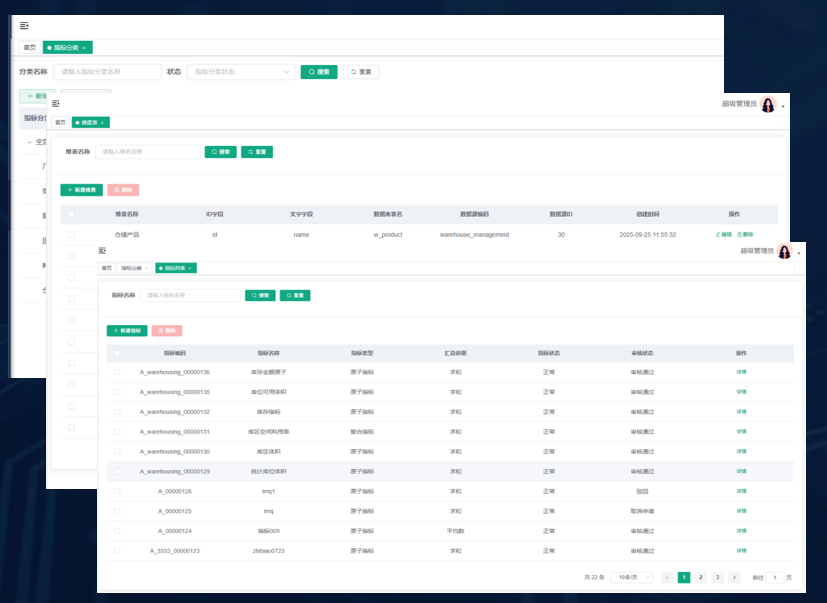The image size is (827, 603).
Task: Open 详情 for the A_00000126 row
Action: (x=741, y=491)
